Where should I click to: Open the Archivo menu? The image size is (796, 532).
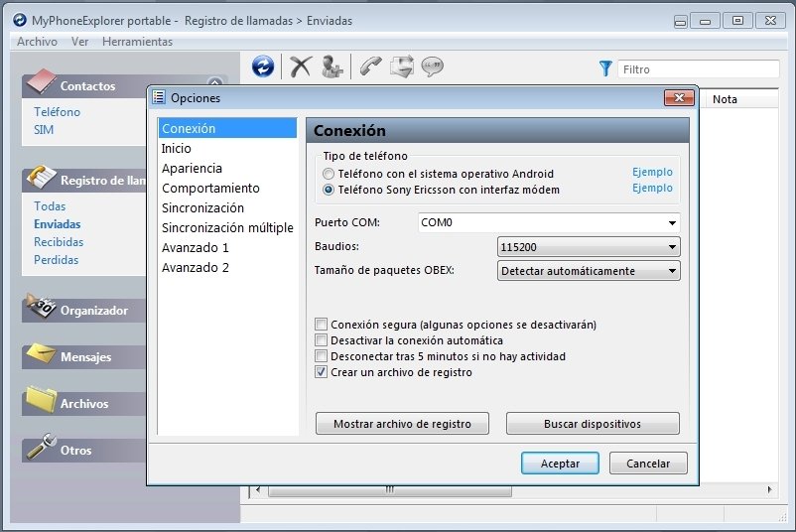[x=37, y=42]
